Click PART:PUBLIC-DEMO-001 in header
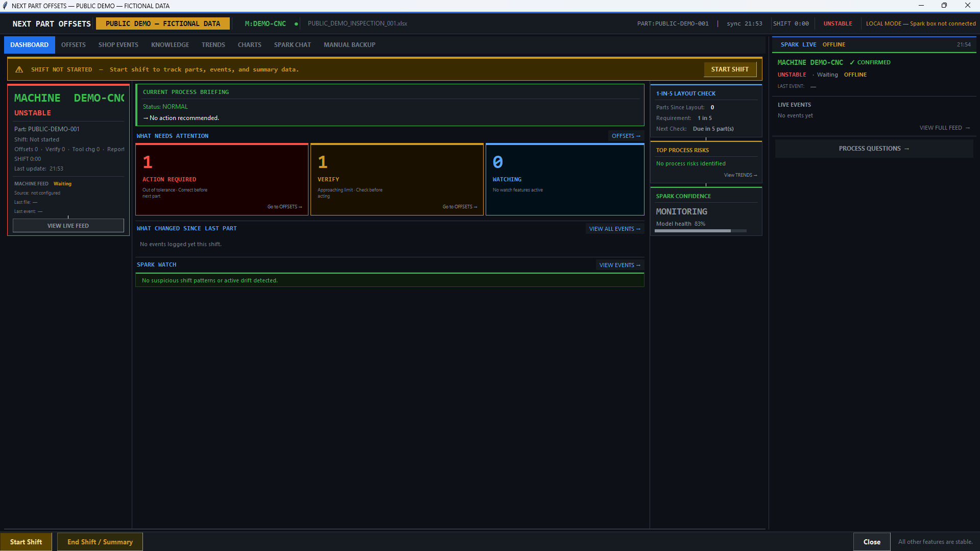 673,23
